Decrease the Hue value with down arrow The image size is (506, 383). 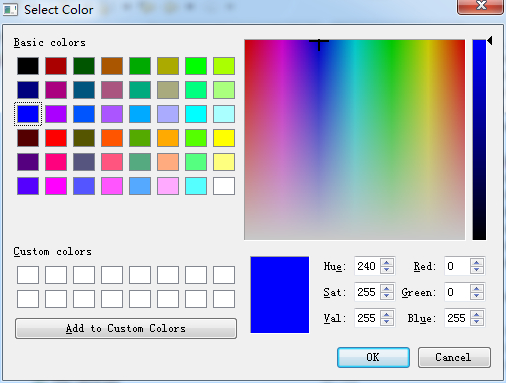pos(387,270)
